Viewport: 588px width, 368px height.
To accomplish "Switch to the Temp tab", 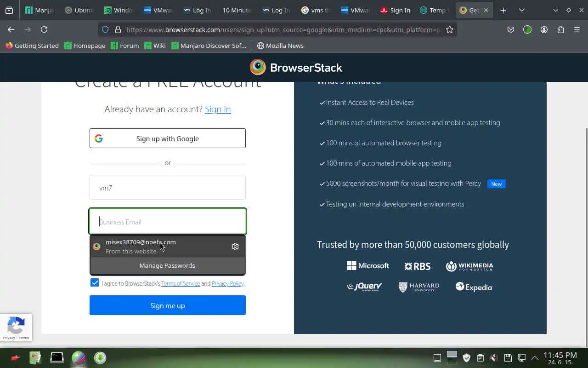I will tap(435, 10).
